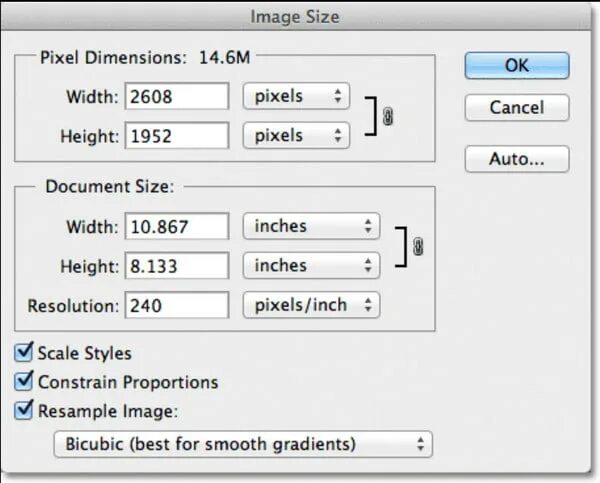Viewport: 600px width, 483px height.
Task: Open the Bicubic resampling method dropdown
Action: click(x=243, y=443)
